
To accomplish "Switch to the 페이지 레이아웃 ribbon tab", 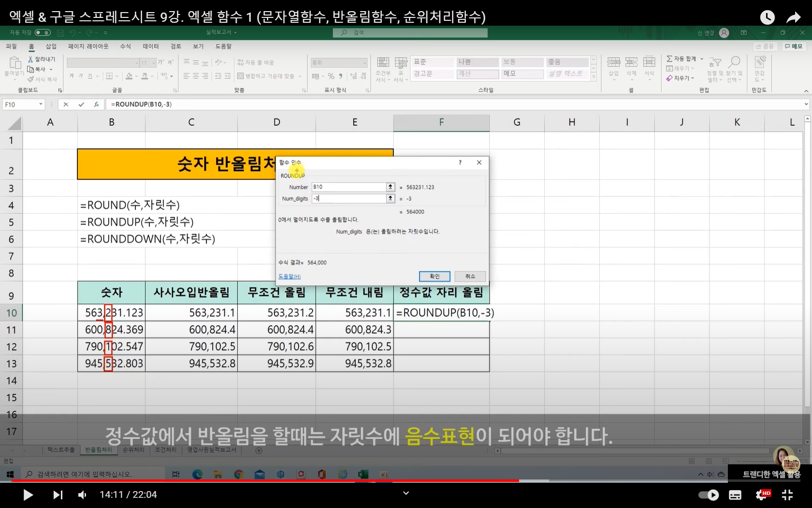I will [x=88, y=46].
